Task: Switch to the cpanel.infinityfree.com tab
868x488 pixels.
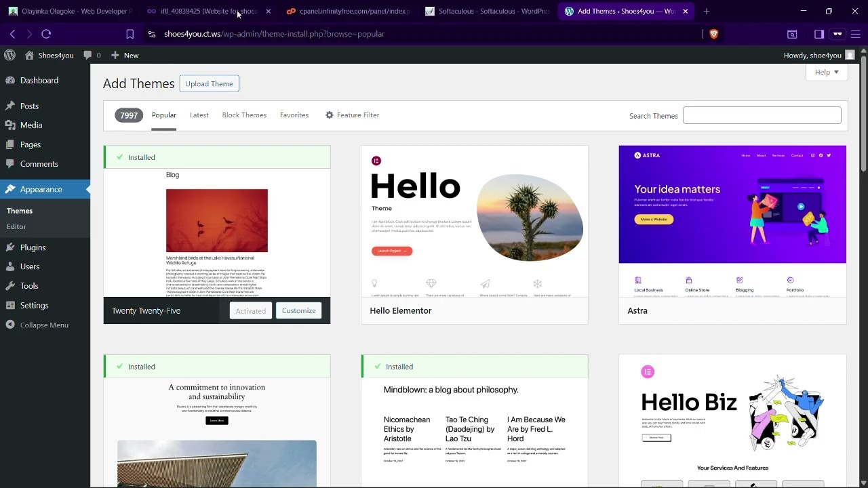Action: 349,11
